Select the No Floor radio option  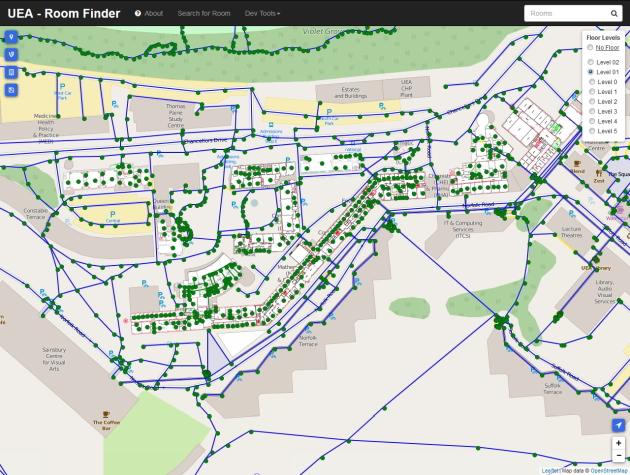pos(590,47)
